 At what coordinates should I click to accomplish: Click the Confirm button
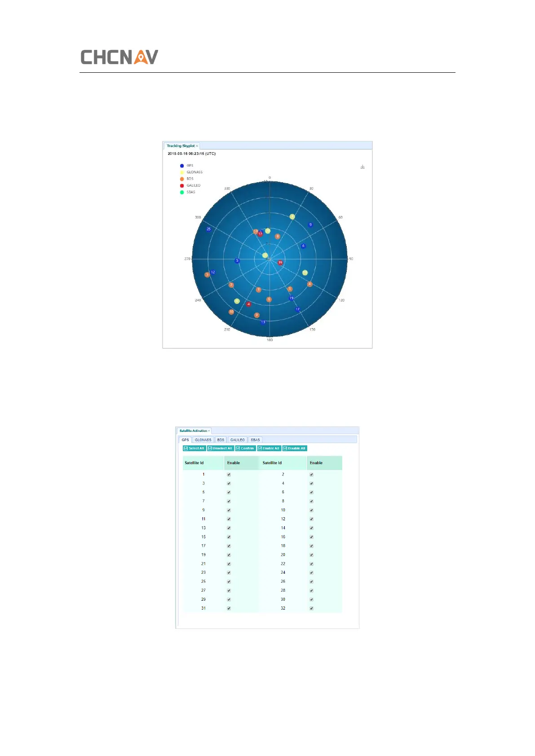[x=245, y=448]
